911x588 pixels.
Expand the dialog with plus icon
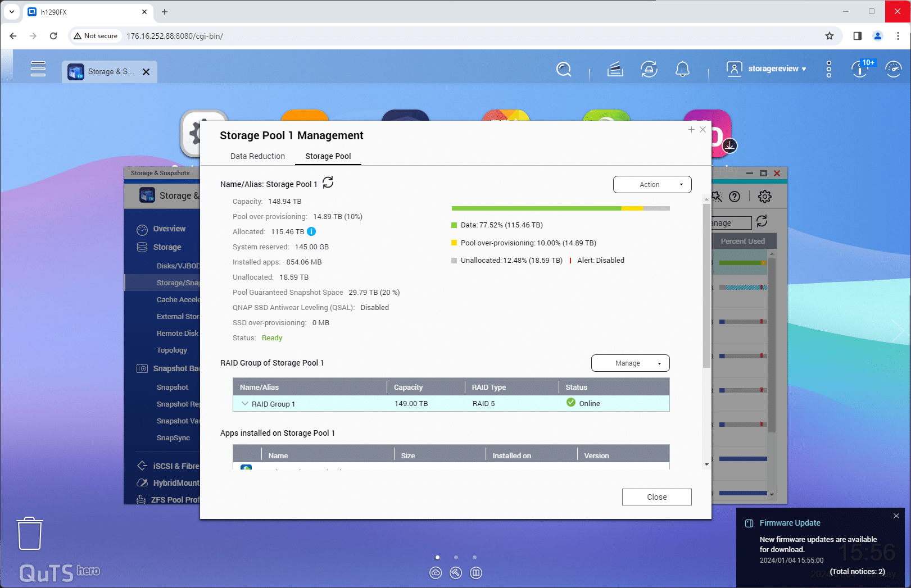pyautogui.click(x=691, y=129)
